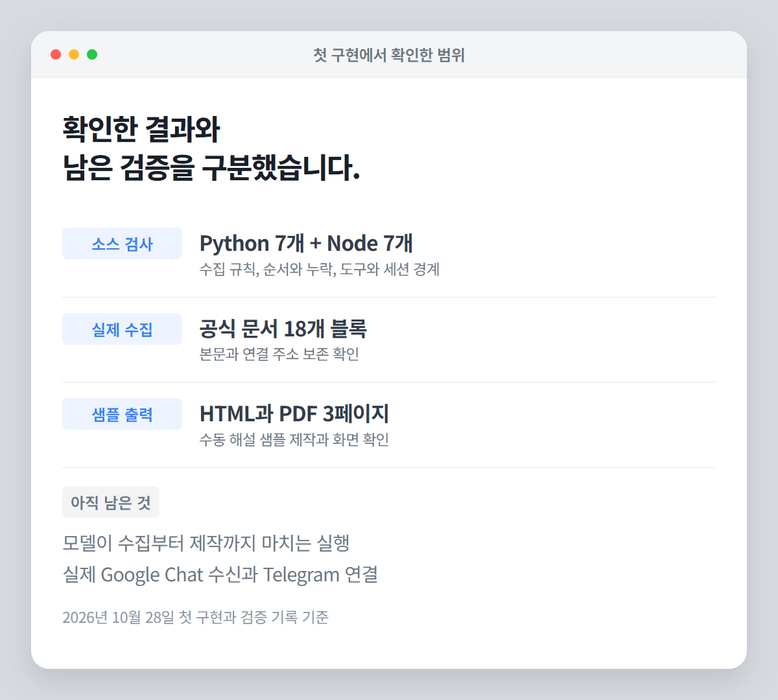Viewport: 778px width, 700px height.
Task: Click the text '수집 규칙, 순서와 누락, 도구와 세션 경계'
Action: tap(320, 269)
